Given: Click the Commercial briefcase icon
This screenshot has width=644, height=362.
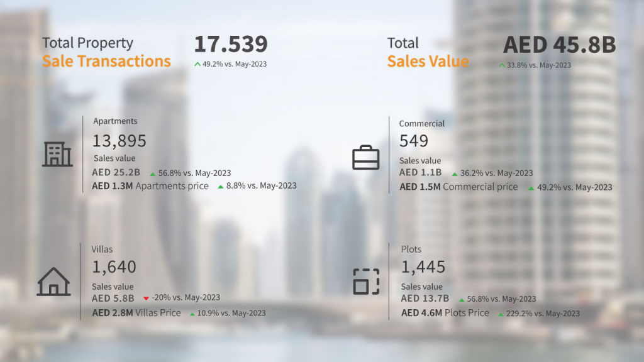Looking at the screenshot, I should tap(365, 157).
